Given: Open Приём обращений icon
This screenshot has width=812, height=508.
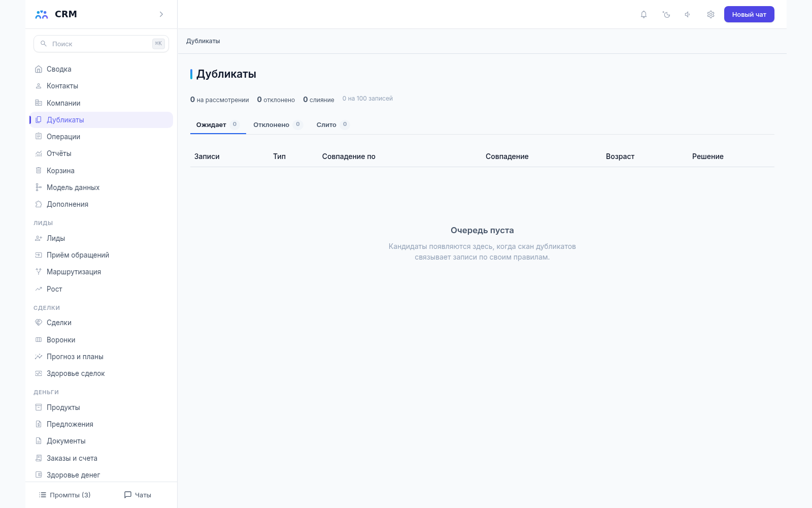Looking at the screenshot, I should (x=39, y=255).
